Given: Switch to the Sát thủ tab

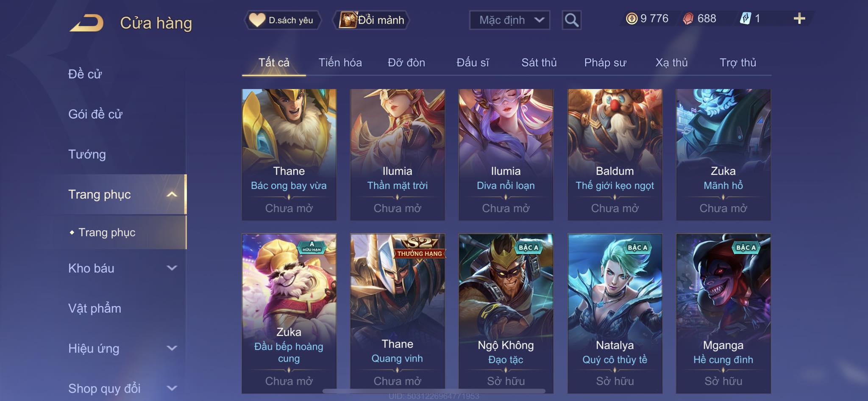Looking at the screenshot, I should coord(539,63).
